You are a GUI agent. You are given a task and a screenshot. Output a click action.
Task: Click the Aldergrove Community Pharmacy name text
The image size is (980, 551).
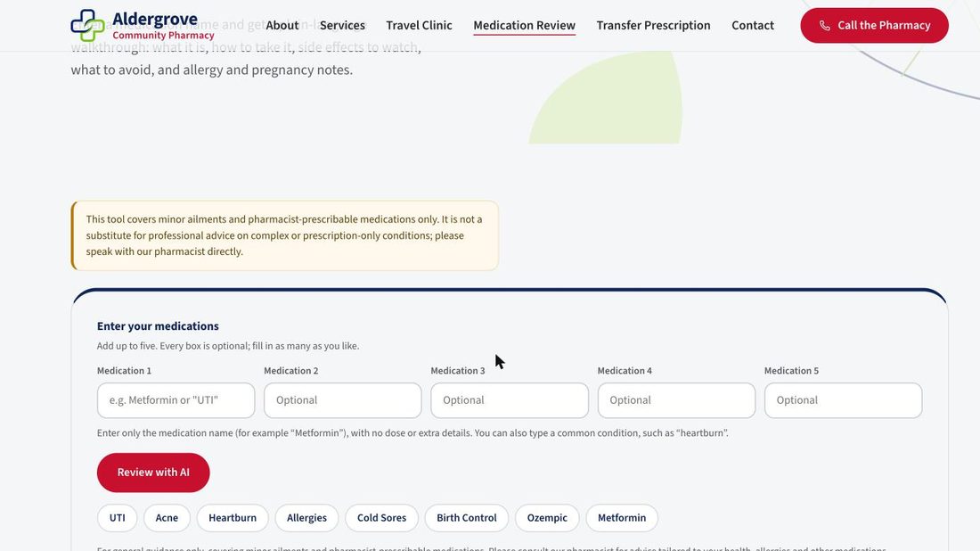162,26
